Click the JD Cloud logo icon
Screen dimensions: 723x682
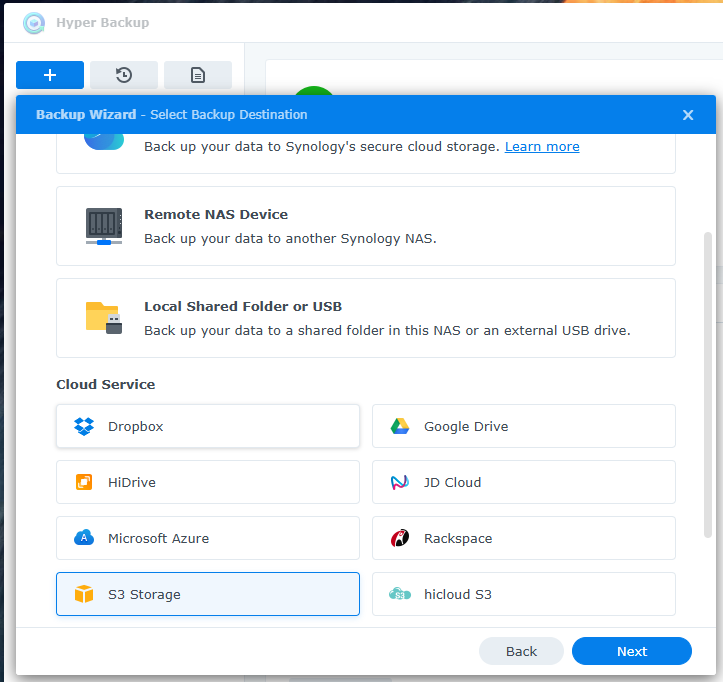click(400, 482)
